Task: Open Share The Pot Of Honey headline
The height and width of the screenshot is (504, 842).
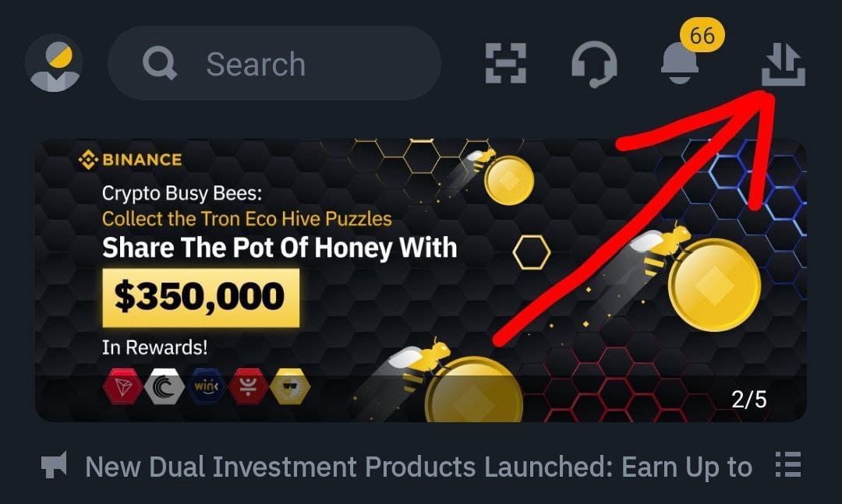Action: 279,248
